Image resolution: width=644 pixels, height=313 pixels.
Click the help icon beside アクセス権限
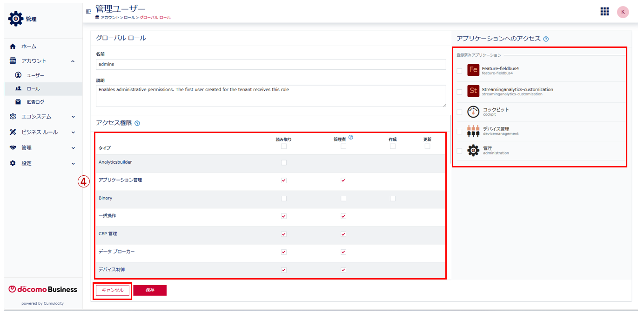tap(137, 123)
